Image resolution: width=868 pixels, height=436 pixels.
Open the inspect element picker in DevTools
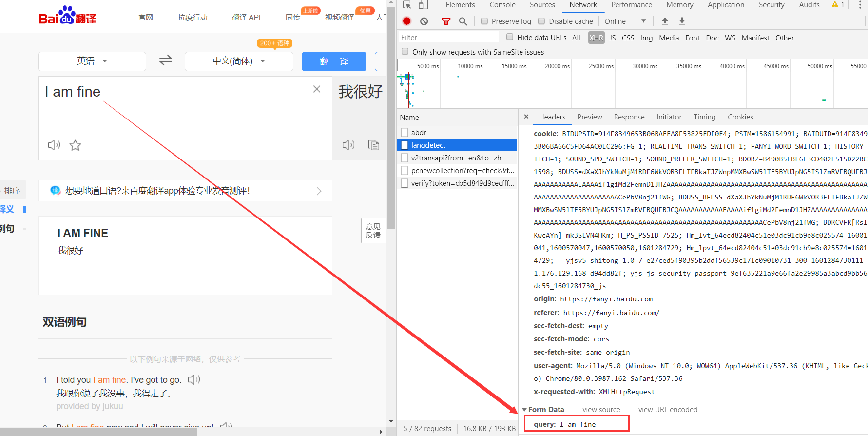pyautogui.click(x=407, y=5)
